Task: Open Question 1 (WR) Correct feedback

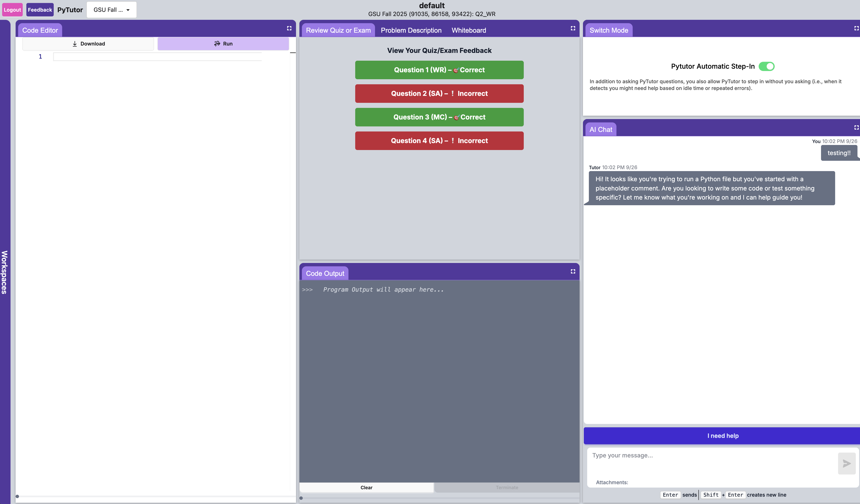Action: 439,70
